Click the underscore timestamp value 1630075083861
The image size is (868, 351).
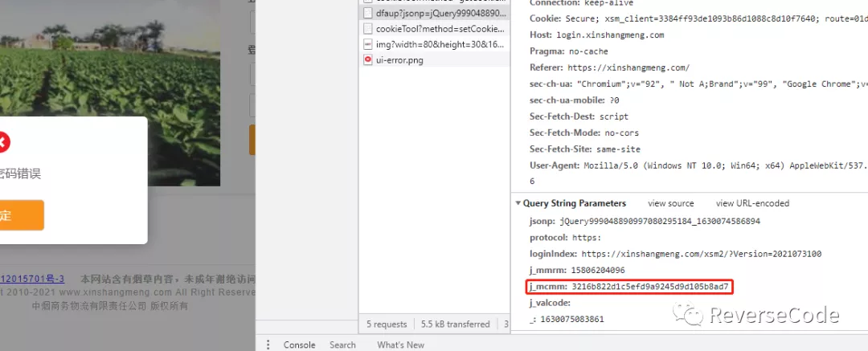click(572, 319)
